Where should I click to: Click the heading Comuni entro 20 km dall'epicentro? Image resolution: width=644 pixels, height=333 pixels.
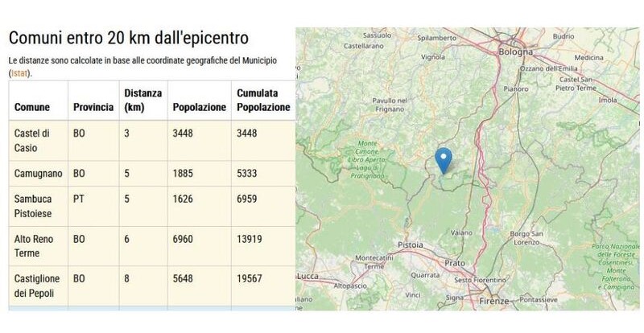(x=129, y=39)
